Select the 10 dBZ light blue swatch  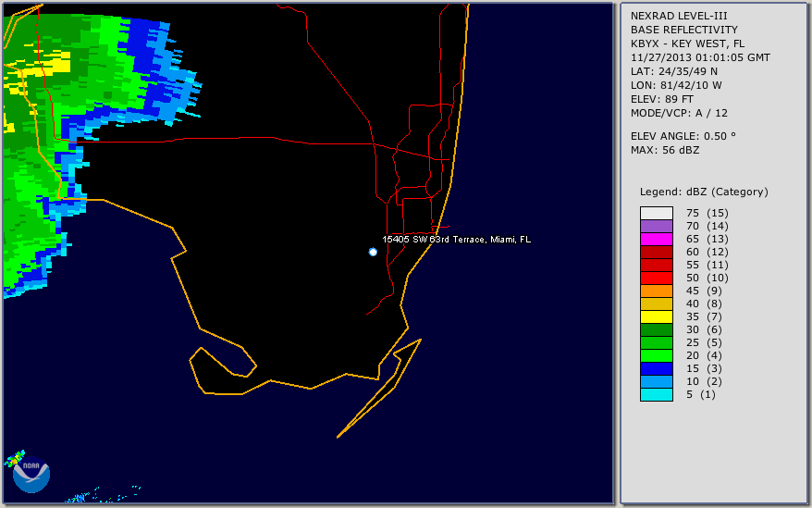(656, 381)
